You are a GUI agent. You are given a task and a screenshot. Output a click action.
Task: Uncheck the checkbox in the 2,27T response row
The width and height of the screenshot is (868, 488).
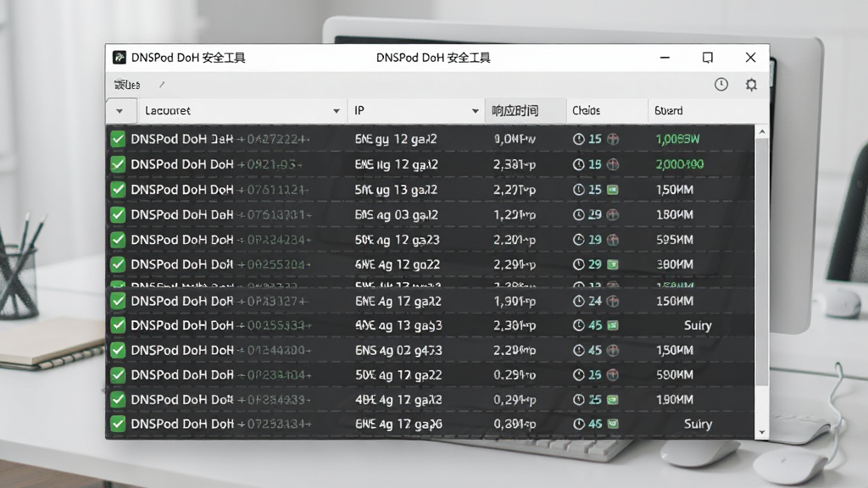coord(118,190)
